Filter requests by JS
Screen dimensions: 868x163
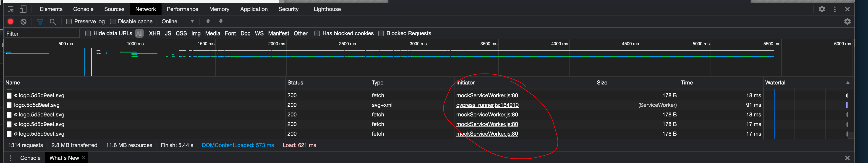tap(168, 33)
